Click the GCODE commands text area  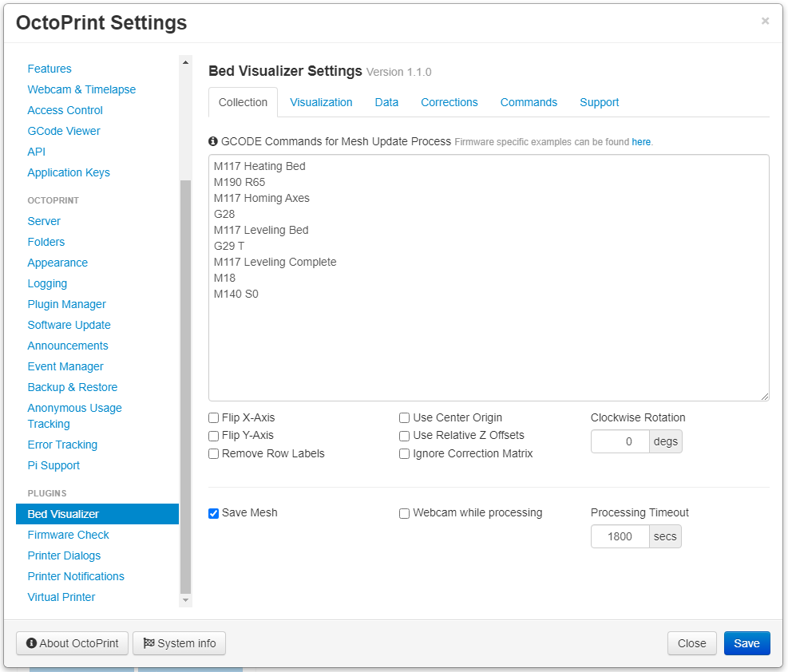pyautogui.click(x=489, y=278)
